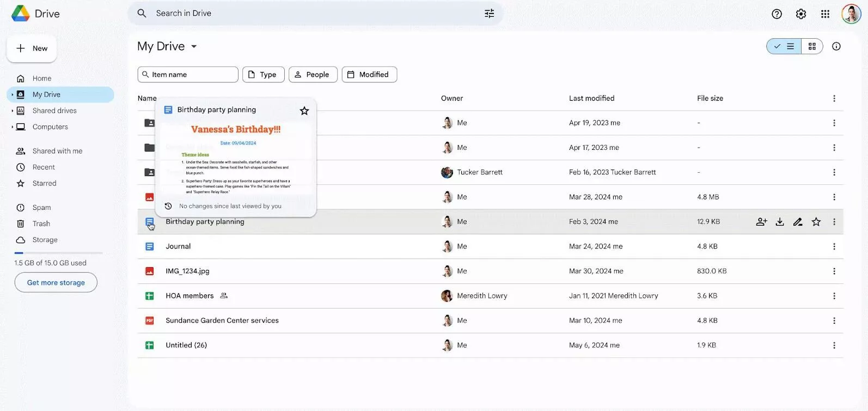The image size is (868, 411).
Task: Click the Owner column header
Action: point(452,98)
